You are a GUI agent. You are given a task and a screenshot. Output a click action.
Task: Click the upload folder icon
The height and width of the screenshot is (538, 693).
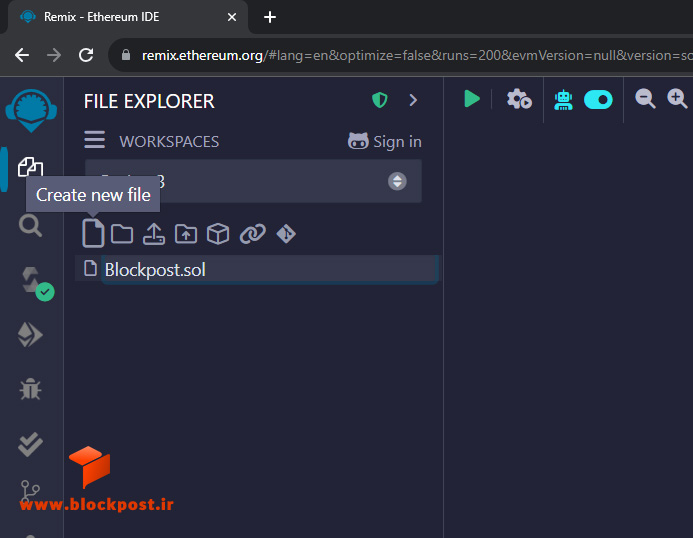coord(186,234)
